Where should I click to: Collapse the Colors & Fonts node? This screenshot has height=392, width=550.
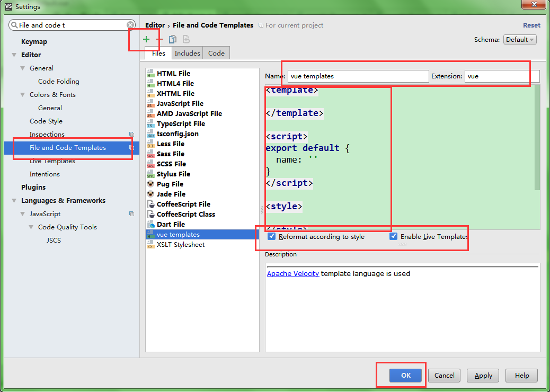coord(22,95)
